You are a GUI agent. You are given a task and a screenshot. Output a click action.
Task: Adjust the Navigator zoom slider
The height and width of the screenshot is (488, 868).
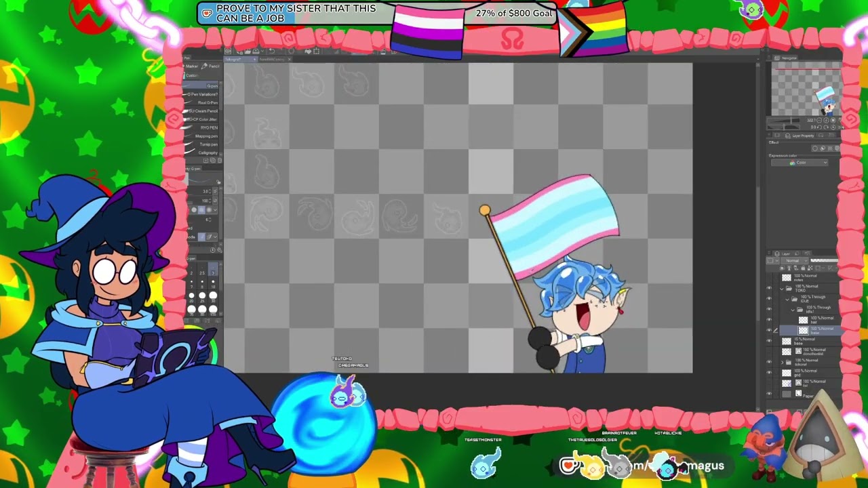click(x=784, y=120)
